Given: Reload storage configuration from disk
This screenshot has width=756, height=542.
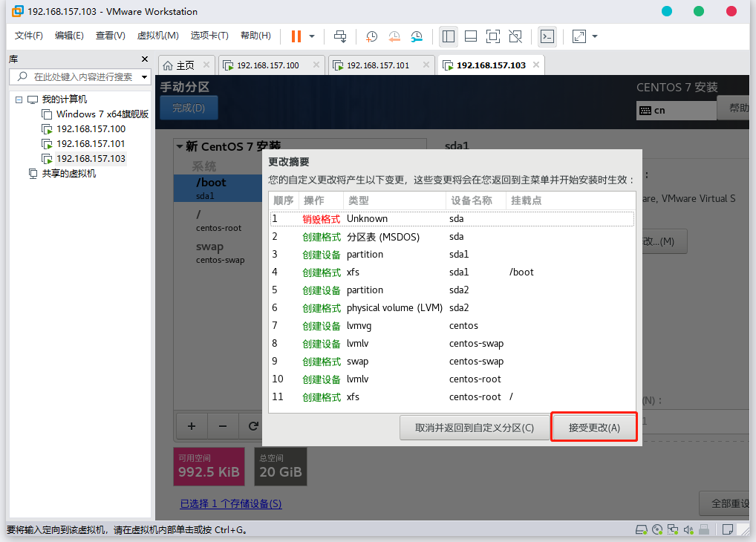Looking at the screenshot, I should pyautogui.click(x=252, y=426).
